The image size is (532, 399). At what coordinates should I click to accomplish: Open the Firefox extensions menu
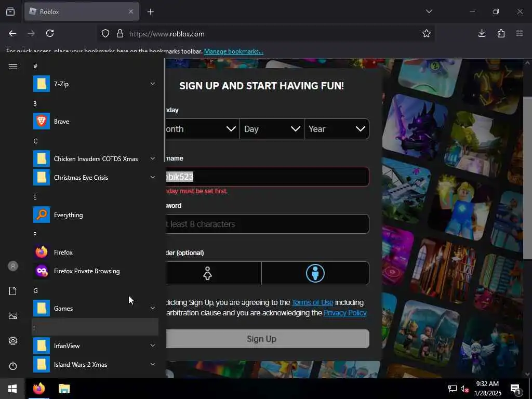click(501, 33)
